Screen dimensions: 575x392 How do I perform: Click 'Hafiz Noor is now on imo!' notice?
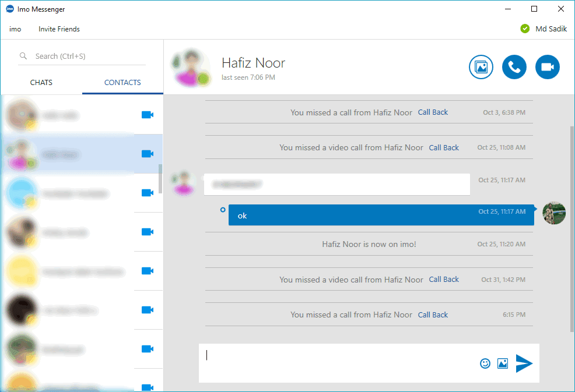[369, 244]
